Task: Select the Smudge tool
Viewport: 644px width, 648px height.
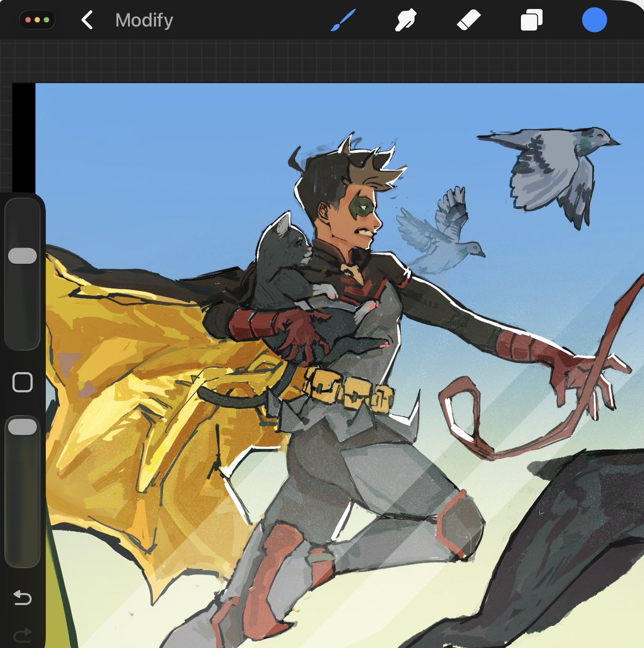Action: point(405,21)
